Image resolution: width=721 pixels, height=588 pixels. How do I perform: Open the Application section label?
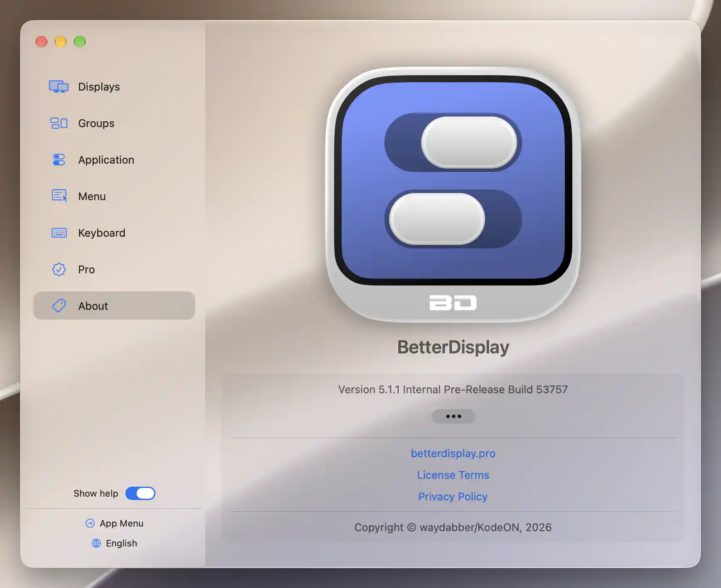[106, 159]
